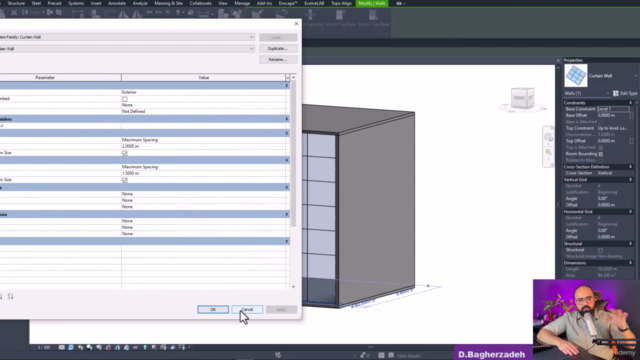
Task: Open the Collaborate ribbon tab
Action: click(200, 3)
